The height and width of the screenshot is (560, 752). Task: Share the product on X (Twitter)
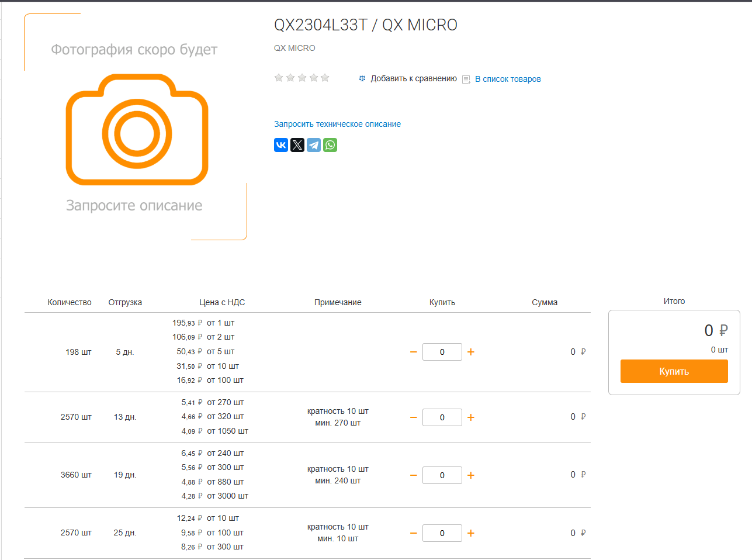click(297, 145)
